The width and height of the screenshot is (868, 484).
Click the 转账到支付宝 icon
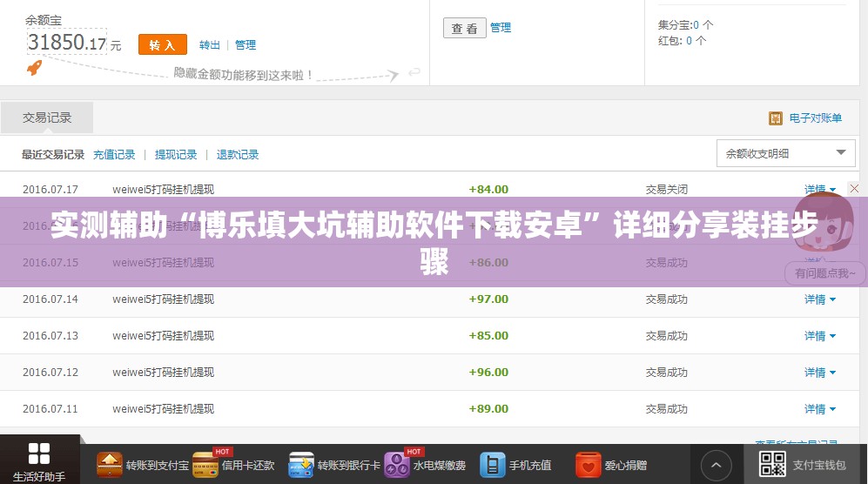pos(110,465)
